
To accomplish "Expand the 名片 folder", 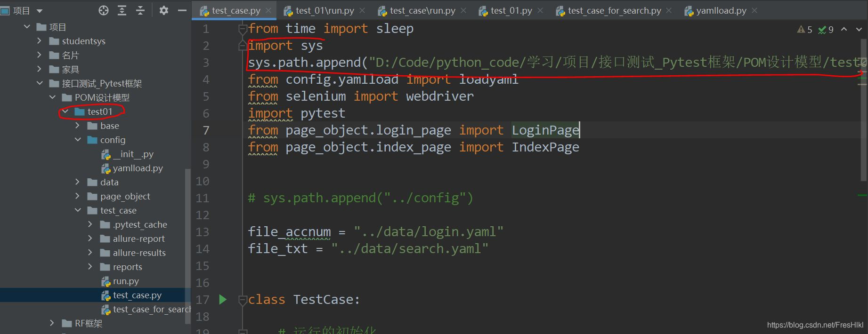I will [x=40, y=55].
